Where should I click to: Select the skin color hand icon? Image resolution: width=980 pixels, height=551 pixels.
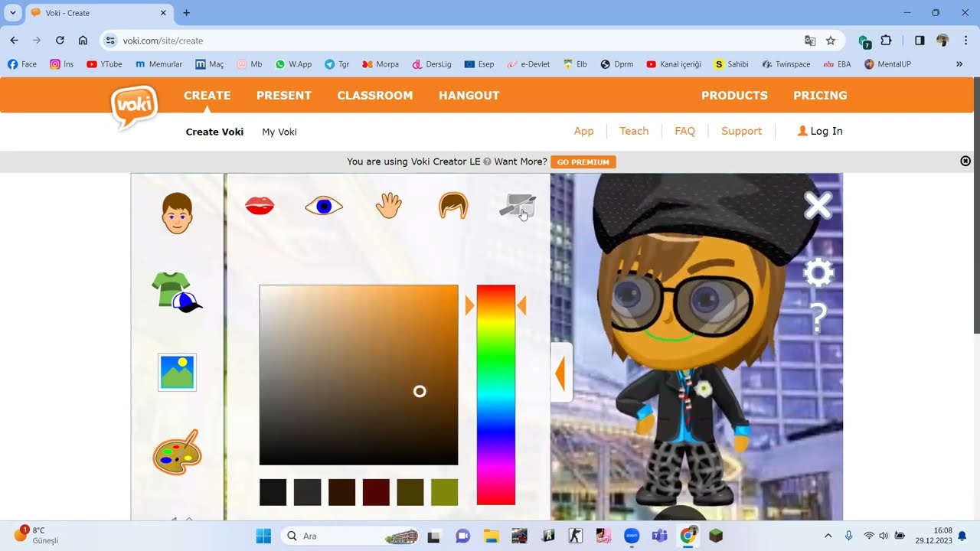tap(389, 205)
